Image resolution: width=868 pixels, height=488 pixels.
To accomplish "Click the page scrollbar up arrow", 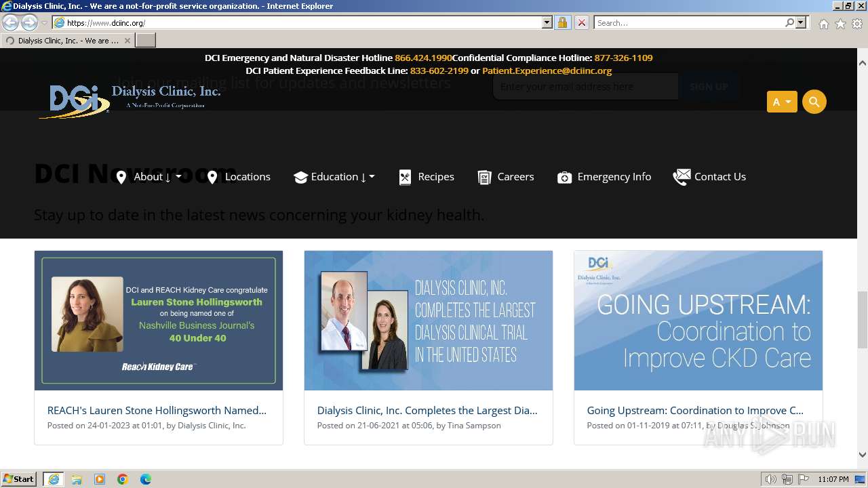I will [x=863, y=63].
